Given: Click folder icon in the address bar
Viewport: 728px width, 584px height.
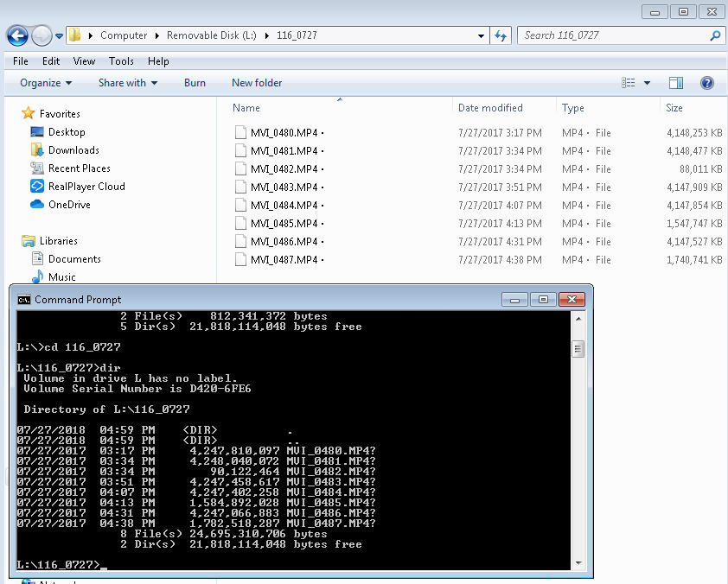Looking at the screenshot, I should pos(74,35).
